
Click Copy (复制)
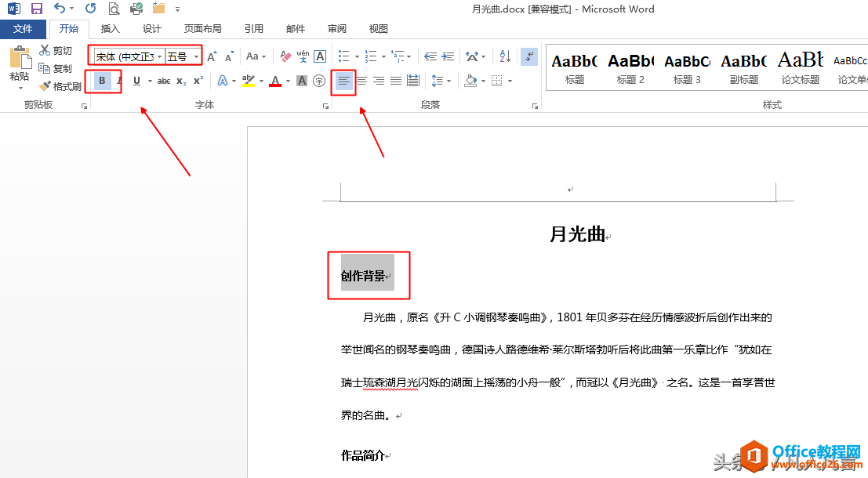(56, 68)
